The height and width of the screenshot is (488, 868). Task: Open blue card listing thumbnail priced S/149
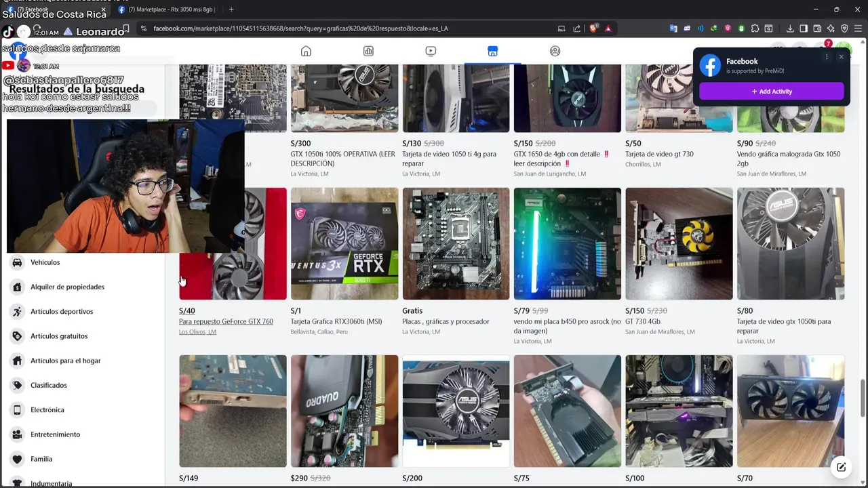[x=233, y=411]
